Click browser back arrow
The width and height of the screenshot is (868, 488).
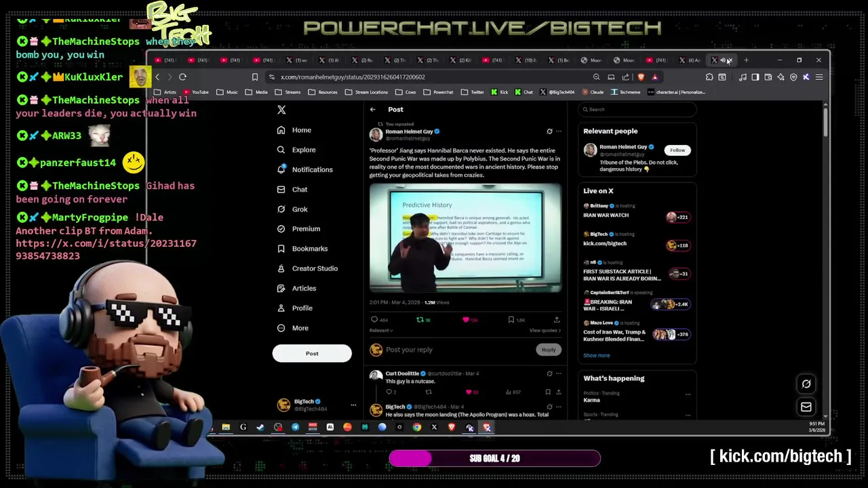pyautogui.click(x=157, y=77)
